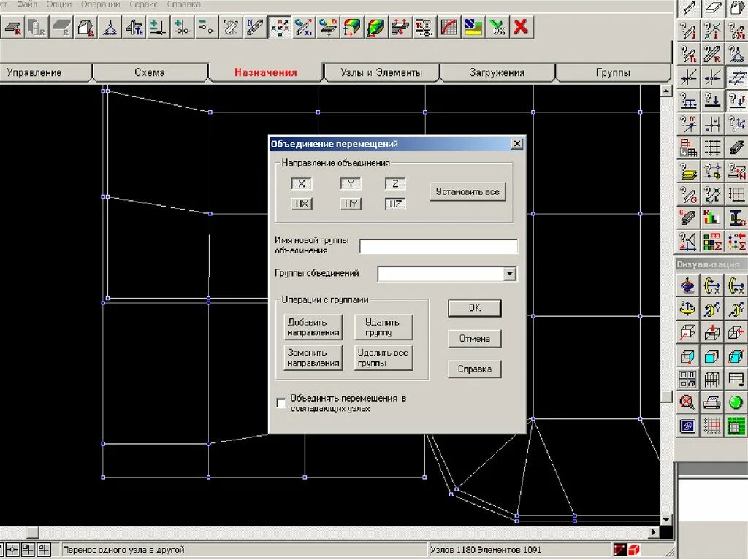Open the four-pane projection views icon
The image size is (748, 560).
click(x=687, y=379)
